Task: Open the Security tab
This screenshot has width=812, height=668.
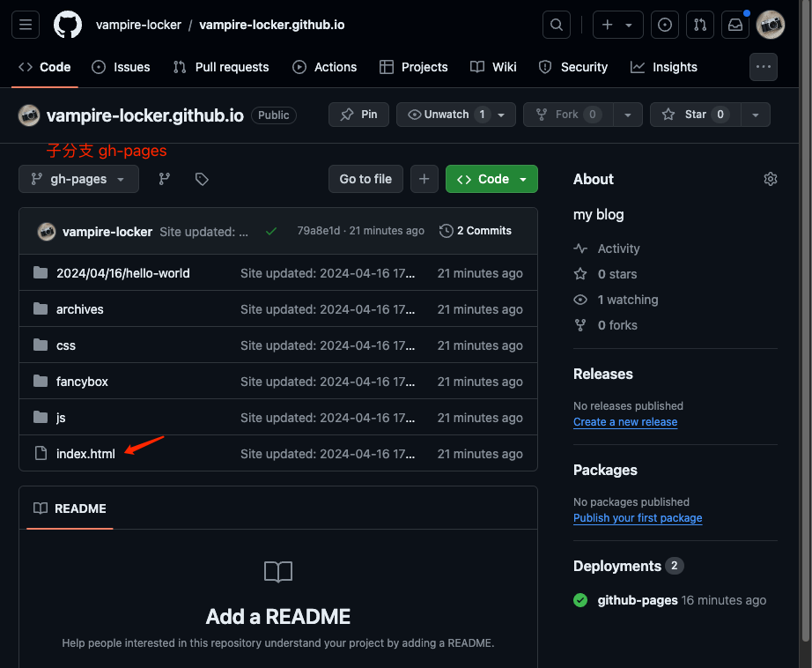Action: click(x=573, y=67)
